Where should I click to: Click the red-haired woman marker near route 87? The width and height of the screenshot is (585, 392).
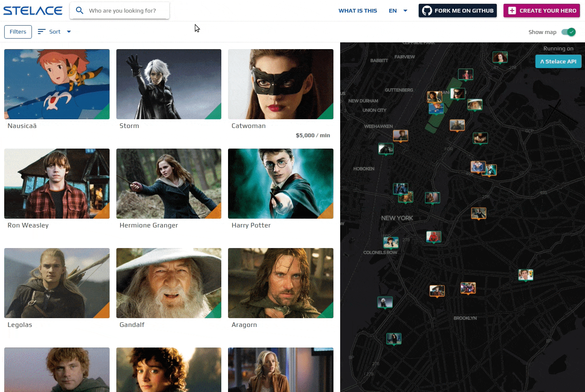coord(500,57)
